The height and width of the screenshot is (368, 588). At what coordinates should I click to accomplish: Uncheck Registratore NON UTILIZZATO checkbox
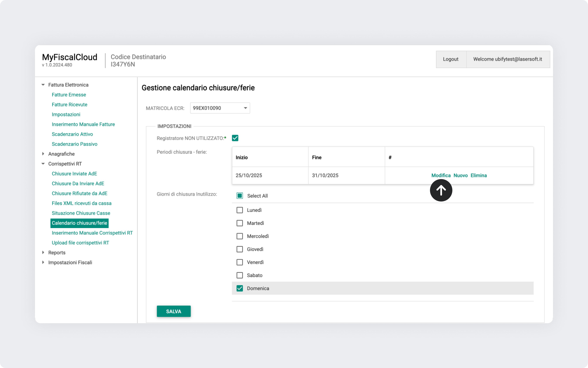tap(235, 138)
